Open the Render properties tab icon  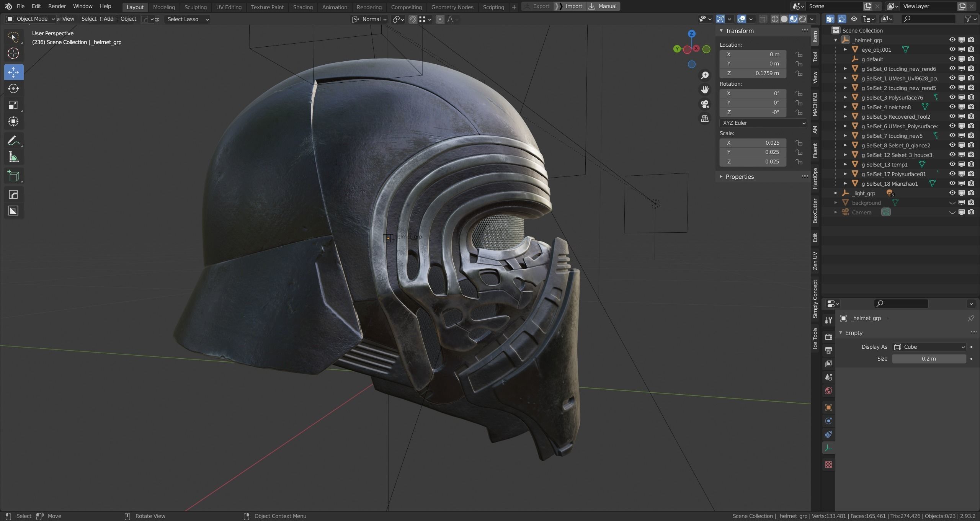(828, 337)
